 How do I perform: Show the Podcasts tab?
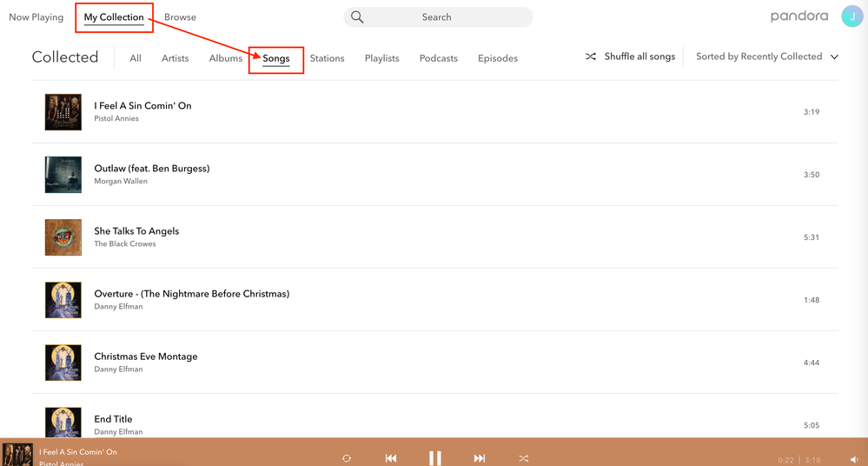pos(438,58)
